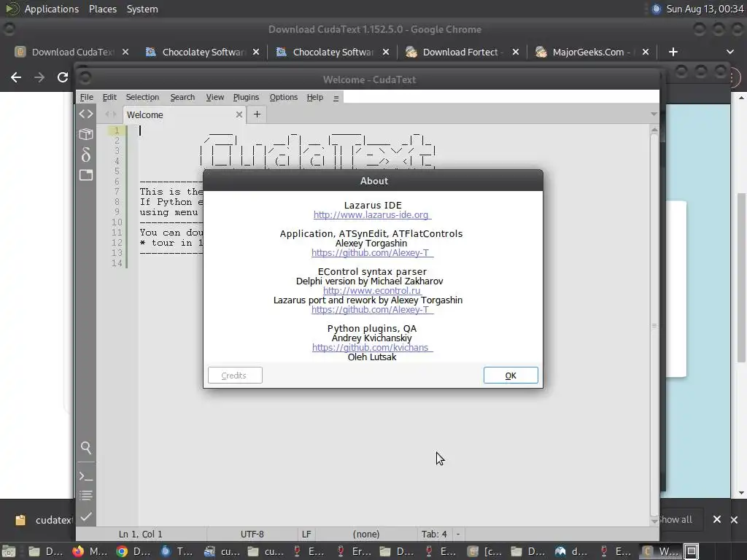
Task: Reload the page in Chrome
Action: pyautogui.click(x=63, y=77)
